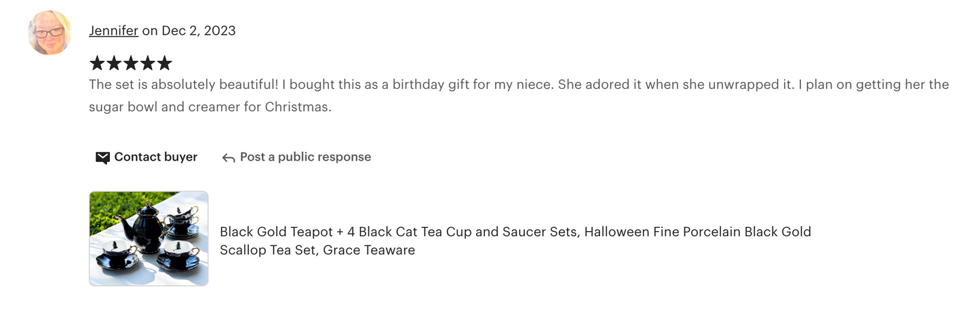
Task: Click the review's first line of text
Action: (519, 85)
